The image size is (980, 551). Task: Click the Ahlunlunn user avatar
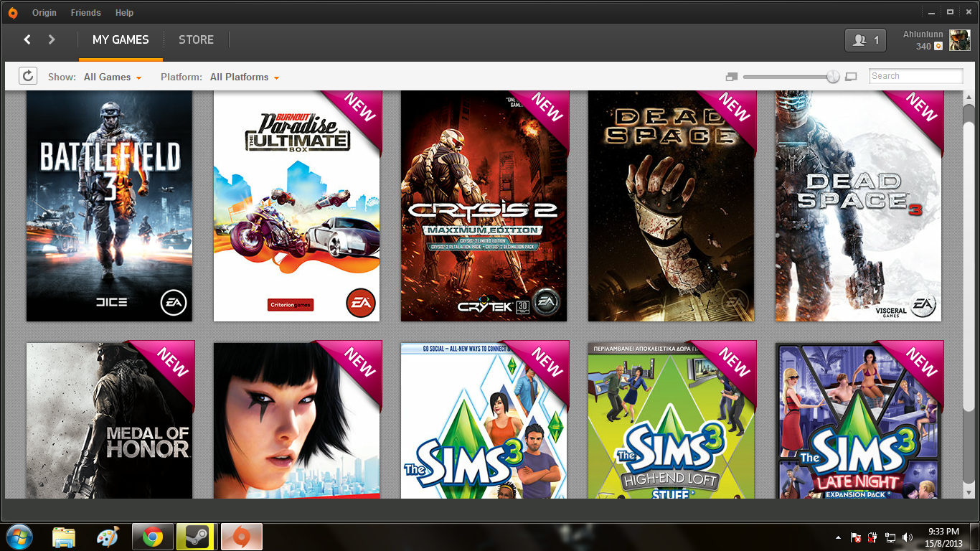960,40
